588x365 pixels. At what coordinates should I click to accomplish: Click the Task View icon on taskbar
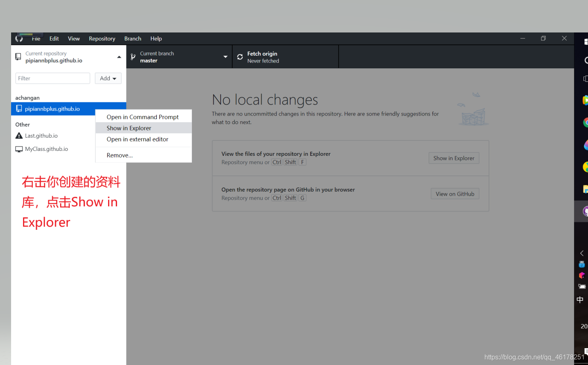pyautogui.click(x=586, y=79)
